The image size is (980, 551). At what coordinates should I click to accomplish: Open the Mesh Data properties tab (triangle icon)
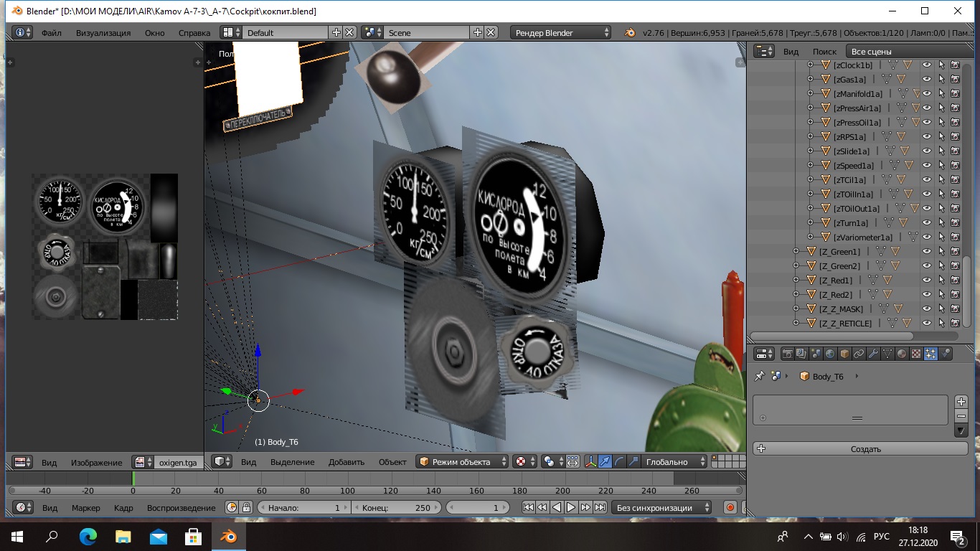pyautogui.click(x=887, y=354)
